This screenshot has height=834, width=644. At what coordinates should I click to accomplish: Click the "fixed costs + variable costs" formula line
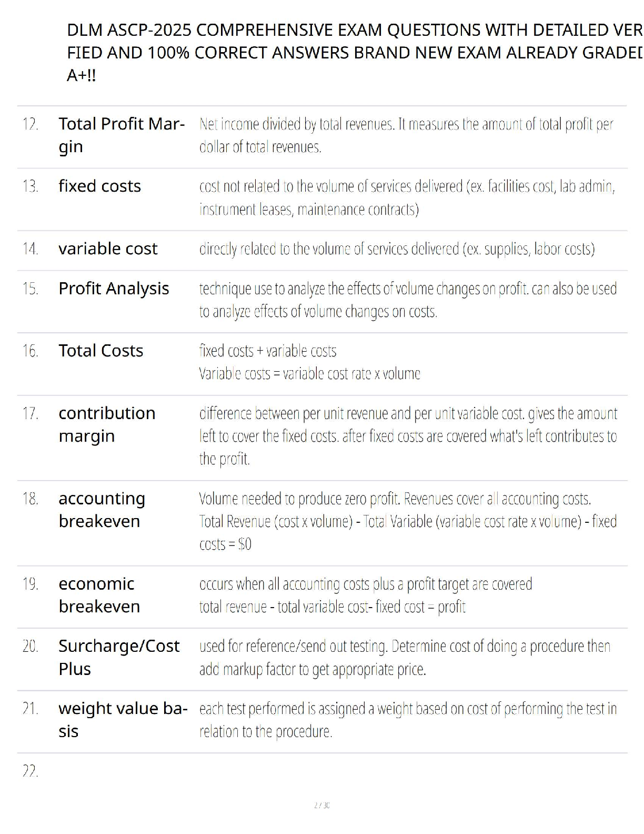[x=268, y=351]
